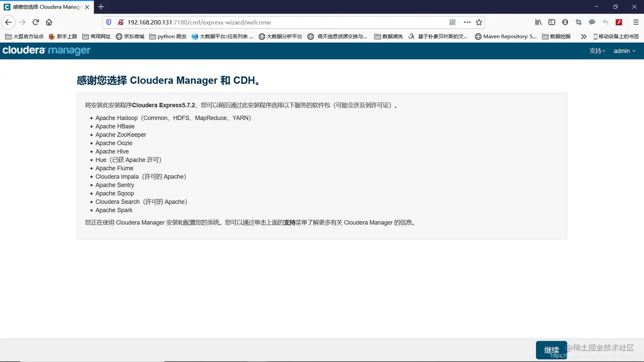Open the 基于朴素贝叶斯的文 bookmark
The image size is (644, 362).
point(438,37)
